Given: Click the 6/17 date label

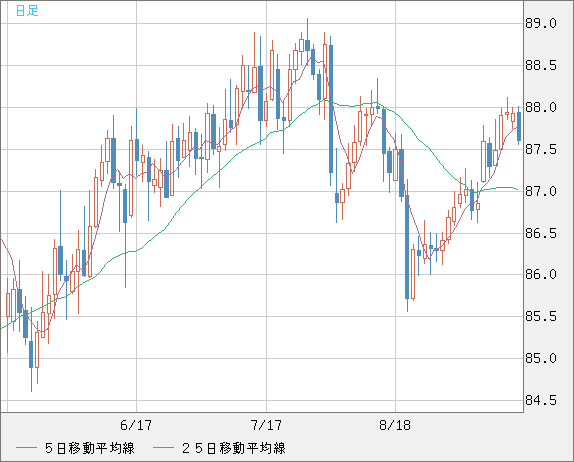Looking at the screenshot, I should (x=136, y=425).
